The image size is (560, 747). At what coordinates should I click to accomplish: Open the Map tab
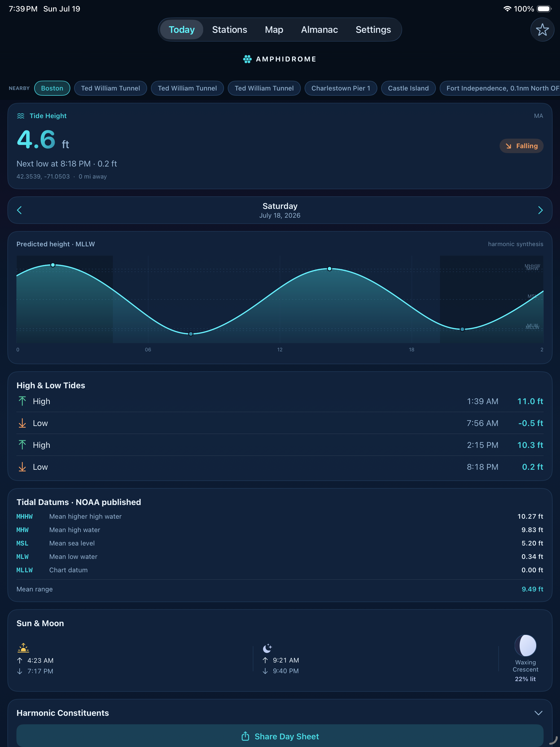click(x=274, y=30)
